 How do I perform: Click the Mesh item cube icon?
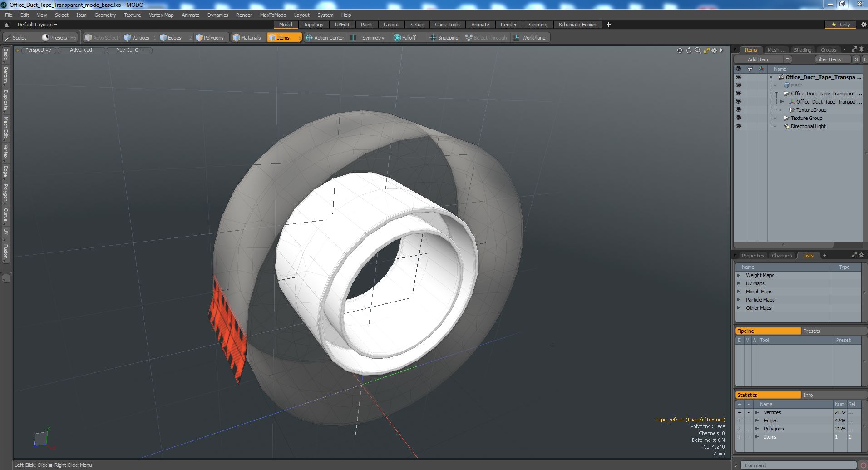pyautogui.click(x=787, y=85)
